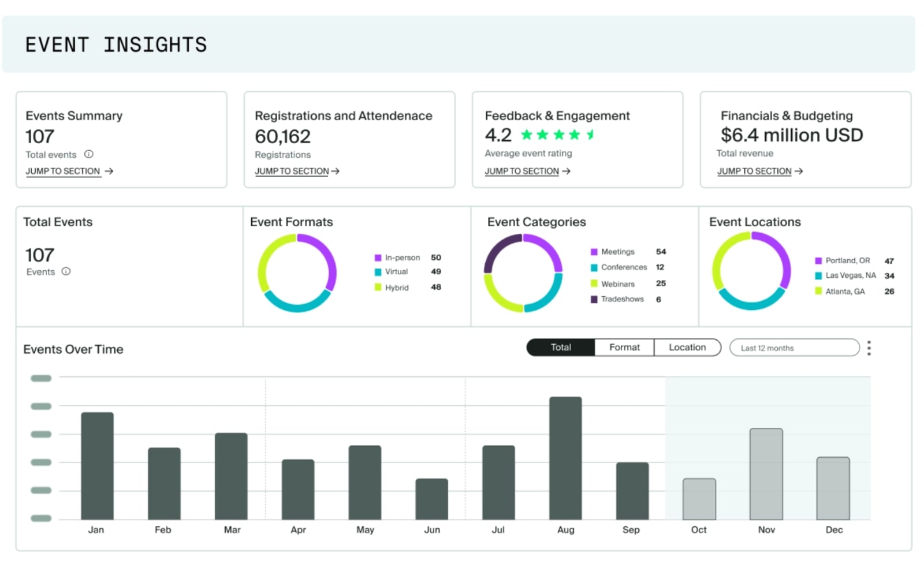
Task: Jump to Financials & Budgeting section
Action: pyautogui.click(x=754, y=171)
